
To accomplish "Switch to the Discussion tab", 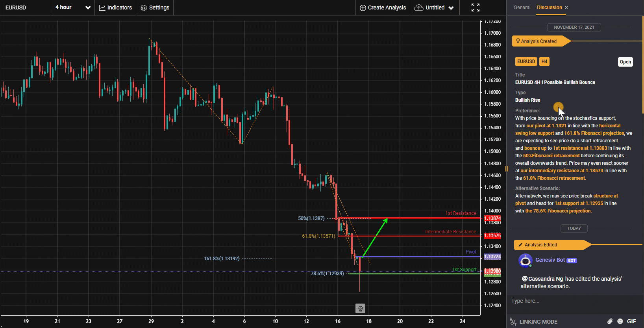I will [x=550, y=7].
